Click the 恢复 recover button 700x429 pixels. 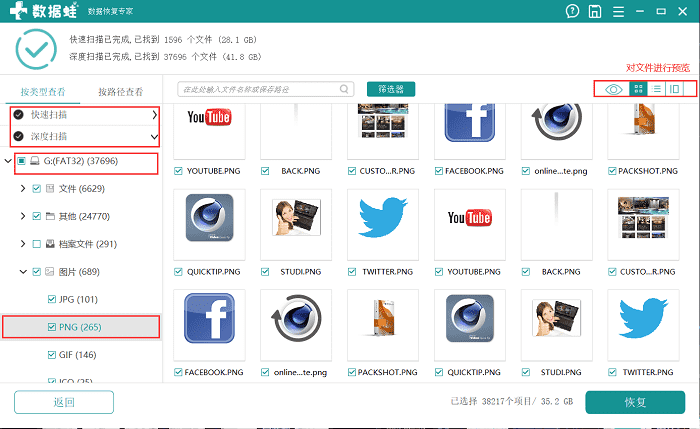coord(634,402)
